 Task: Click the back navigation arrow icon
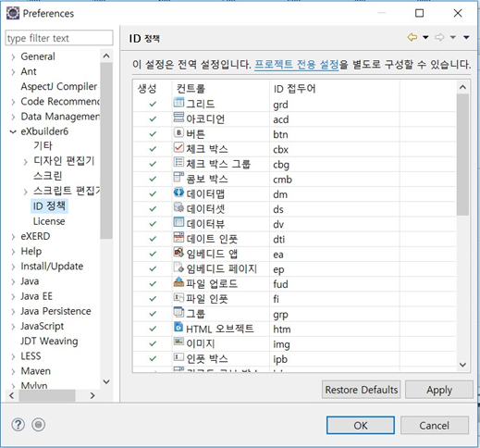412,37
